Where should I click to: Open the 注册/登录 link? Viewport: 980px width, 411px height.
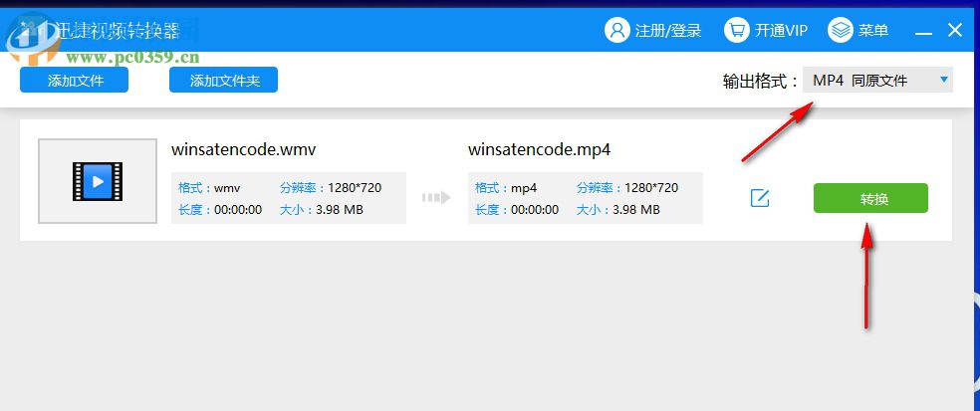(x=668, y=30)
